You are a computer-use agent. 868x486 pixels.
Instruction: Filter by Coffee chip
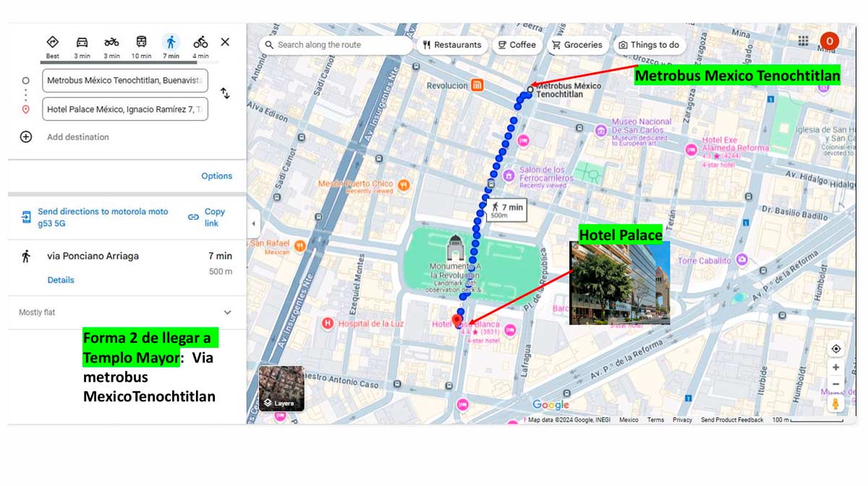coord(517,45)
